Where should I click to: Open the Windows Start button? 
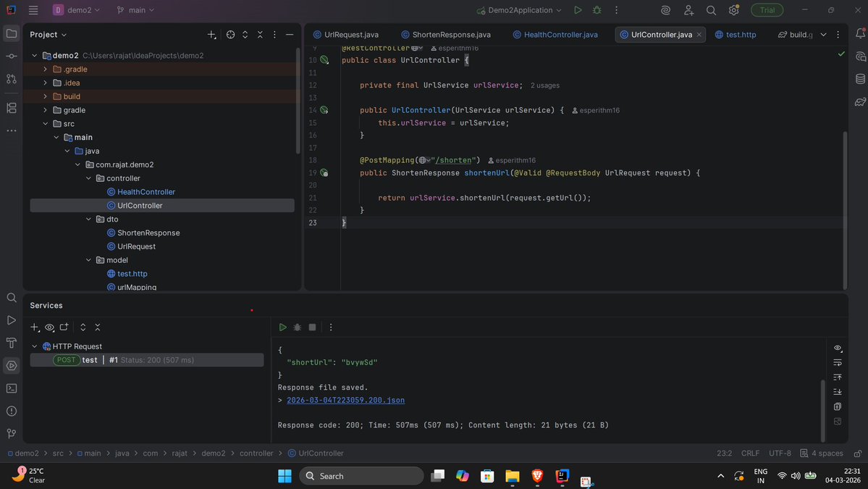point(285,476)
